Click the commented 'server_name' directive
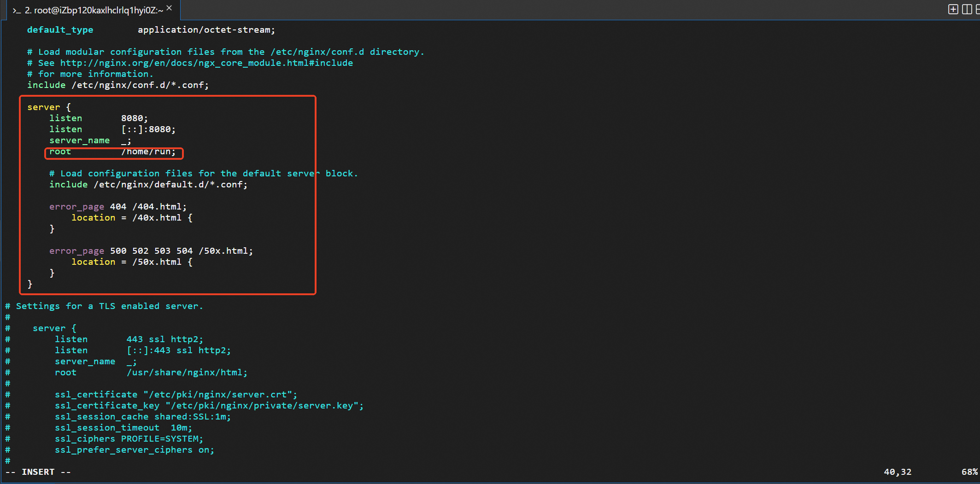 [x=85, y=362]
